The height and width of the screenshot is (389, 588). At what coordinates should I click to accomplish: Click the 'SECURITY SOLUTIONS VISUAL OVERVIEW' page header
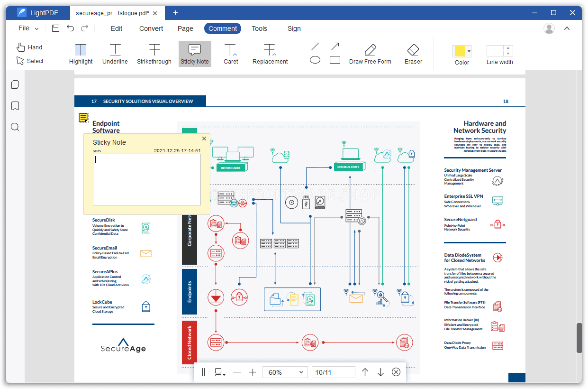(x=148, y=101)
